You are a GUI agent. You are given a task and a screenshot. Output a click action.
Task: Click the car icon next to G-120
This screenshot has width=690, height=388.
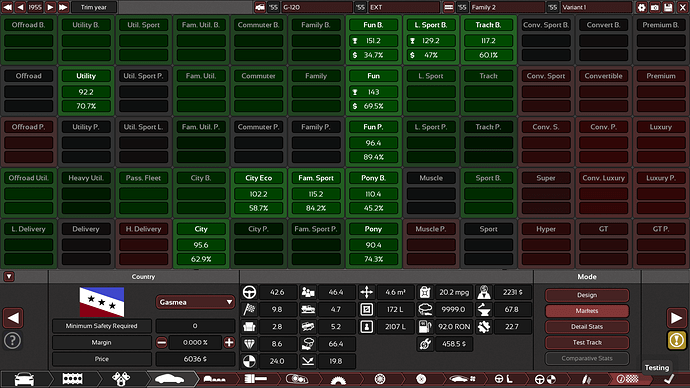point(260,7)
